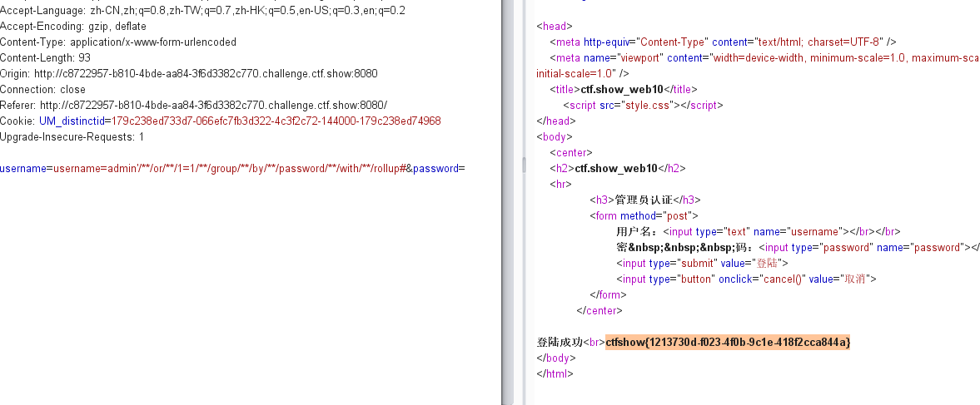Click the 'Upgrade-Insecure-Requests: 1' header
This screenshot has width=980, height=405.
(72, 136)
